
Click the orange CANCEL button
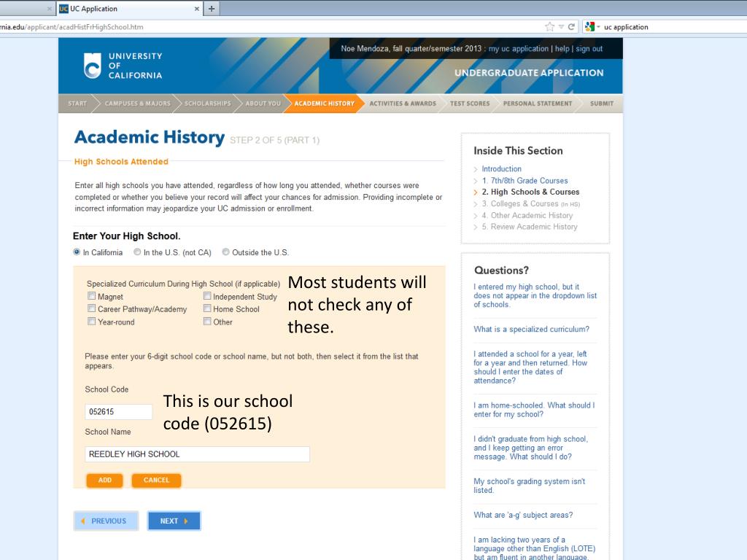tap(156, 480)
